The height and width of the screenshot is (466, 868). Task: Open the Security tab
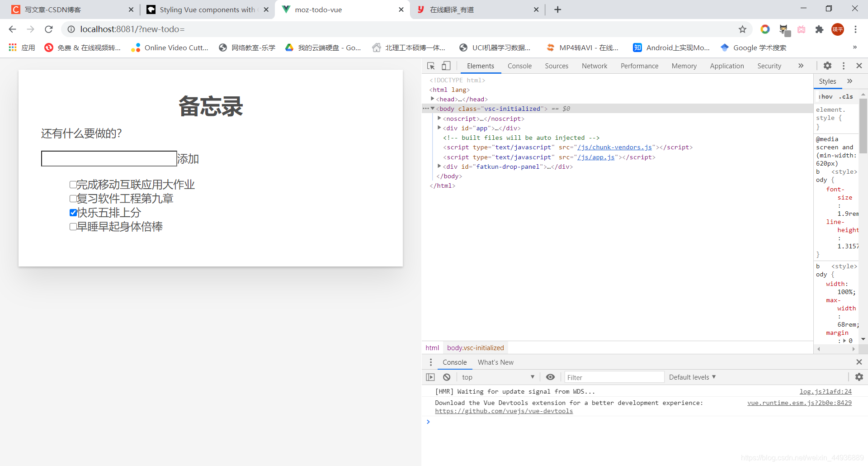pyautogui.click(x=769, y=66)
